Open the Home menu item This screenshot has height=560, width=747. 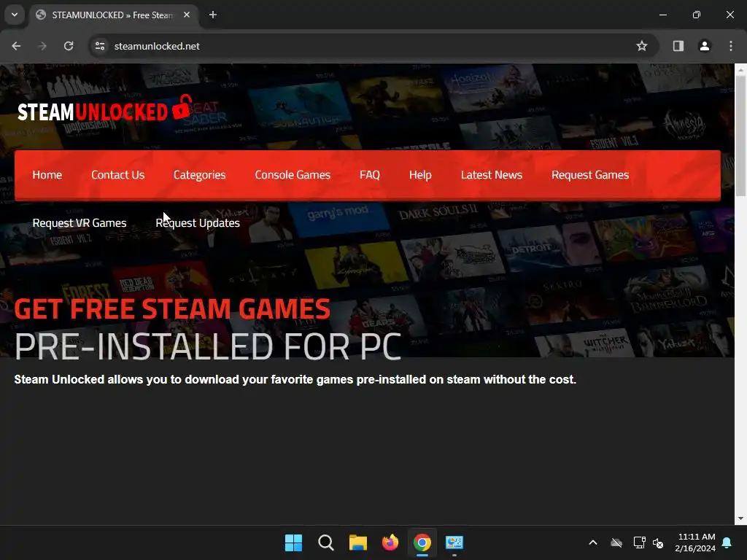(x=47, y=175)
